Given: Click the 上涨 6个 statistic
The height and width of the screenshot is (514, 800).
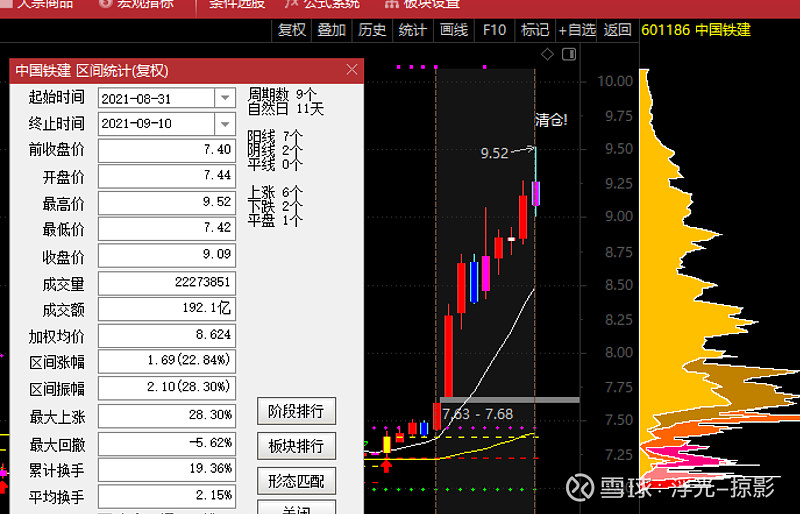Looking at the screenshot, I should pyautogui.click(x=275, y=192).
